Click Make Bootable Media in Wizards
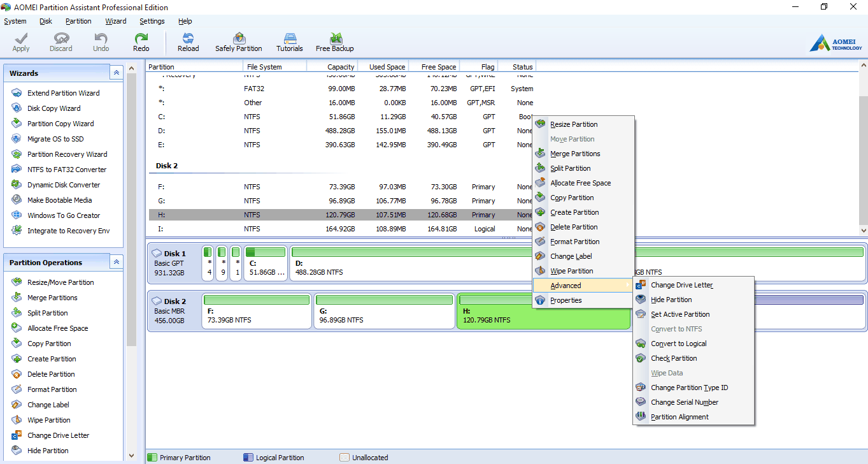Viewport: 868px width, 464px height. coord(59,200)
